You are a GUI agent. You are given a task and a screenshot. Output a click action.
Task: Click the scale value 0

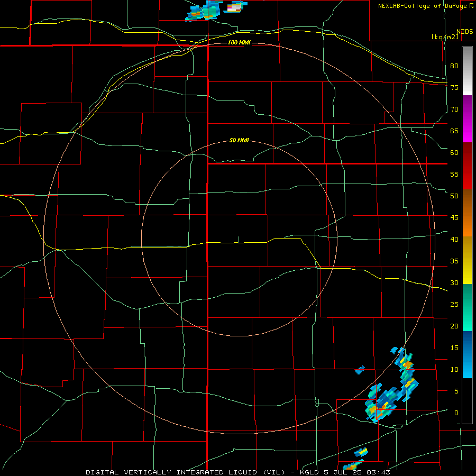[x=456, y=413]
